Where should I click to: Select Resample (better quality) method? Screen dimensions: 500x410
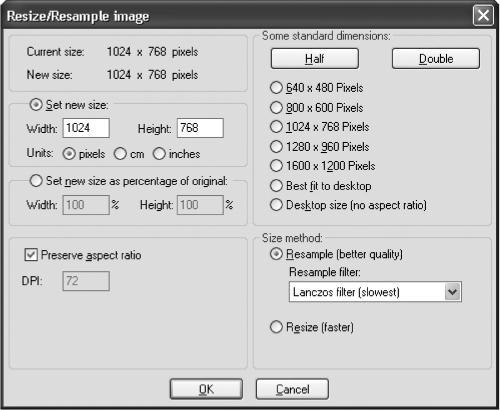(276, 254)
